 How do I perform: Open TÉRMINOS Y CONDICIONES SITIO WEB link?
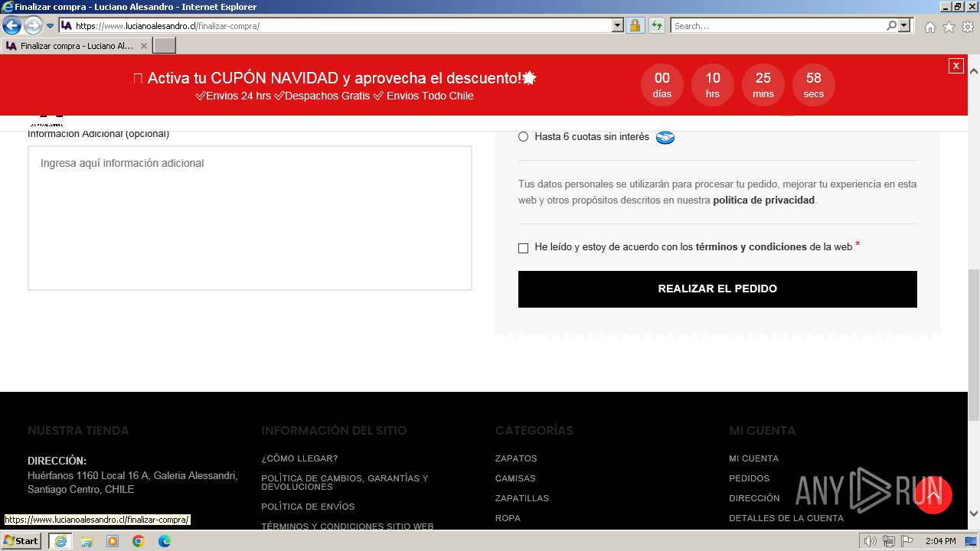348,527
